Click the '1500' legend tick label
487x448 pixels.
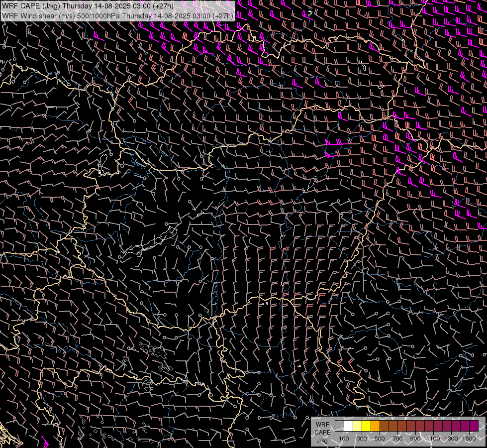[469, 439]
